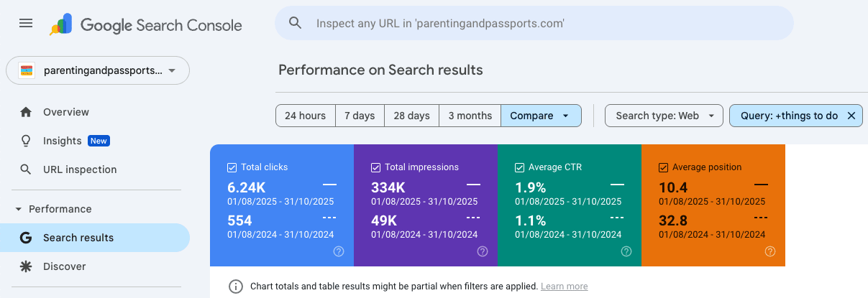
Task: Open the parentingandpassports property dropdown
Action: coord(98,70)
